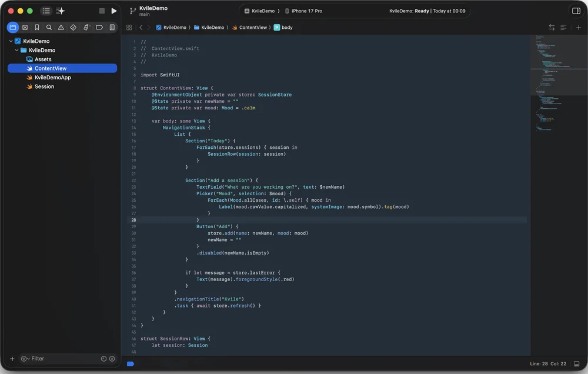Choose the iPhone 17 Pro run destination
Image resolution: width=588 pixels, height=374 pixels.
[x=303, y=11]
